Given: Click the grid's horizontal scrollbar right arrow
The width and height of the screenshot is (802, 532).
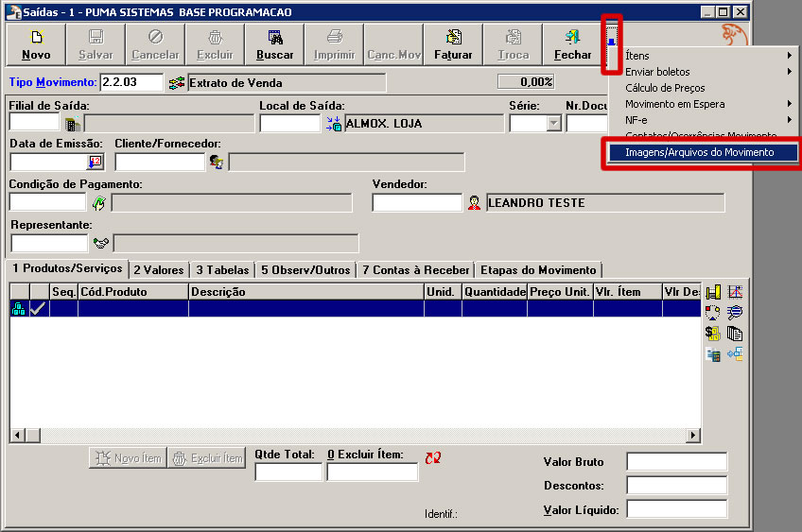Looking at the screenshot, I should point(693,436).
